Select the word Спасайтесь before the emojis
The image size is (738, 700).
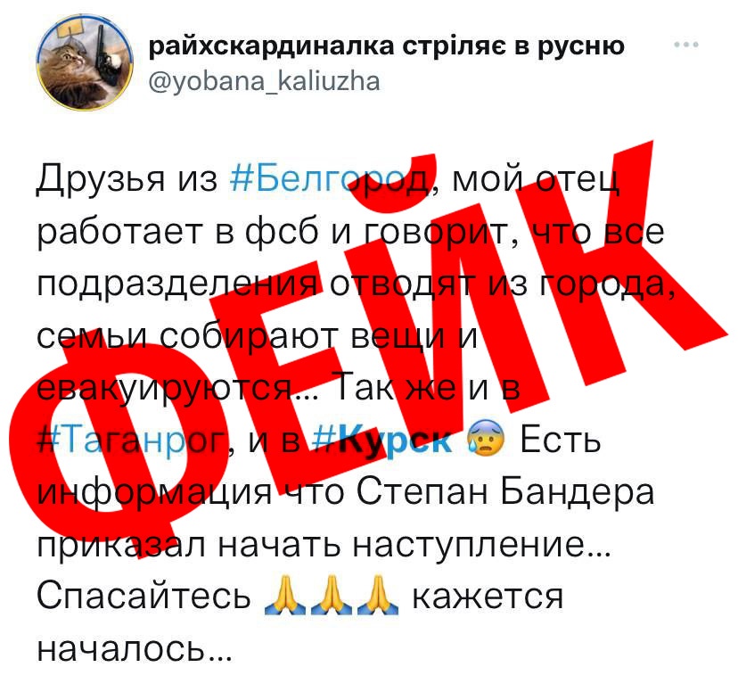(x=144, y=596)
